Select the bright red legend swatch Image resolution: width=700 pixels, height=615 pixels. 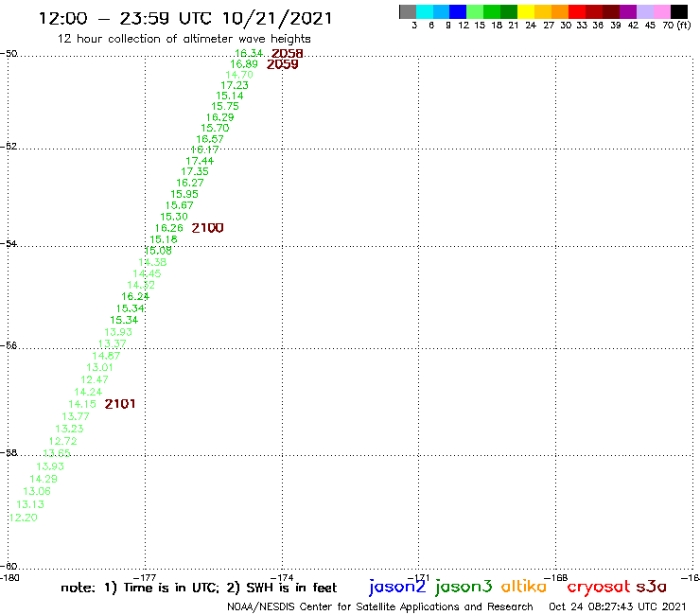pyautogui.click(x=577, y=11)
